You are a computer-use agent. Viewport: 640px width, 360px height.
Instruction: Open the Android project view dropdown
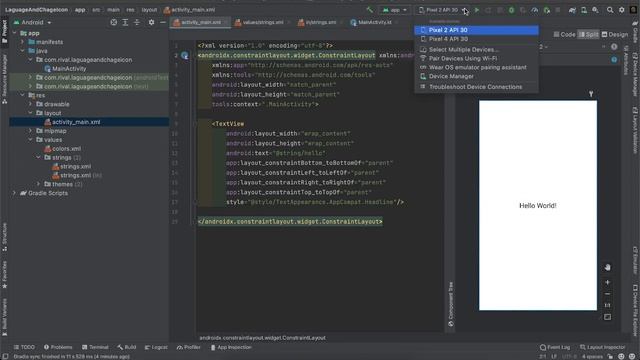(x=33, y=22)
